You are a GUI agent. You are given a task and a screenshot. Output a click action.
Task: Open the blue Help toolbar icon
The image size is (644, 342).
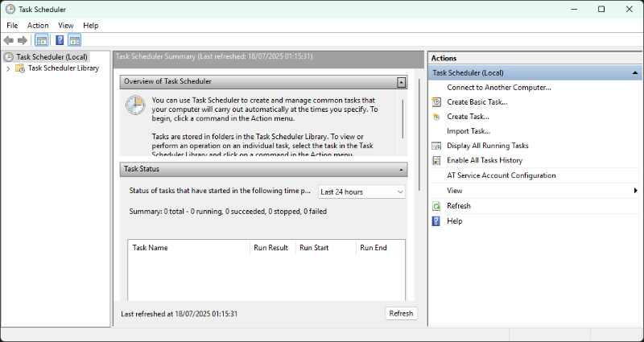click(x=60, y=40)
